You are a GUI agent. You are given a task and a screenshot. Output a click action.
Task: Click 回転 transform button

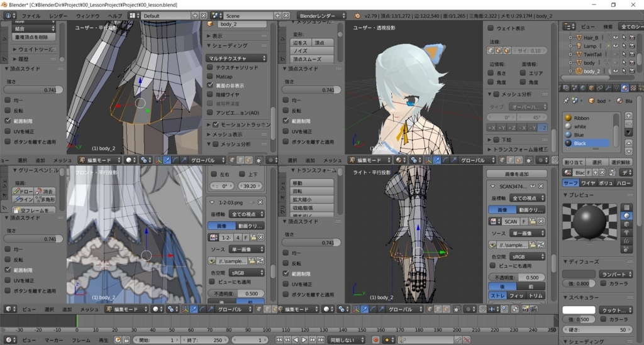pyautogui.click(x=312, y=191)
